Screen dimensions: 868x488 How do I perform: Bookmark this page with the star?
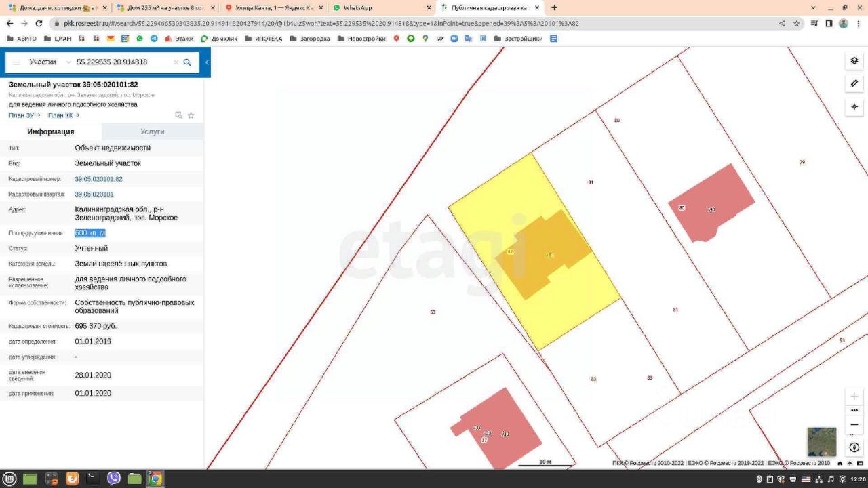[797, 23]
